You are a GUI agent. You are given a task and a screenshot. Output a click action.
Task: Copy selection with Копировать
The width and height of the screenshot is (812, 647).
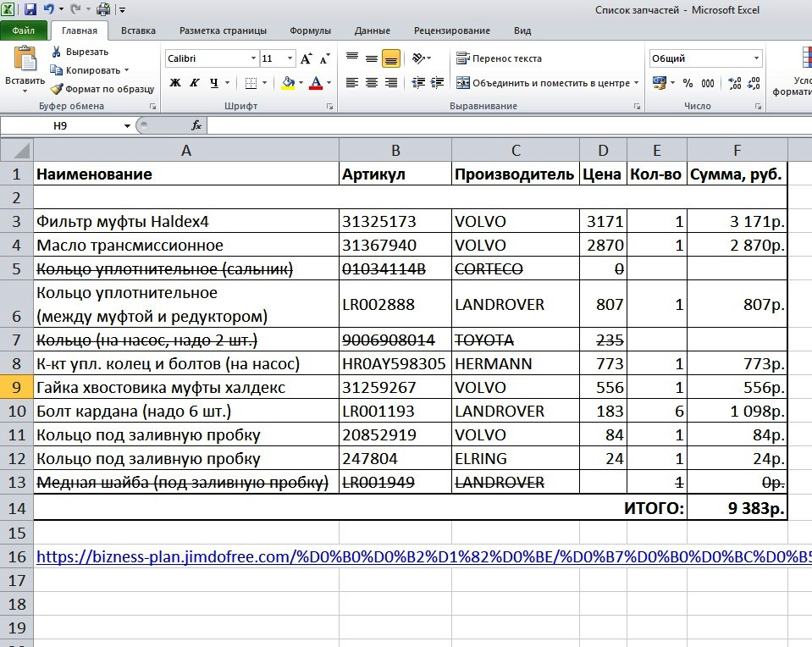[x=85, y=70]
